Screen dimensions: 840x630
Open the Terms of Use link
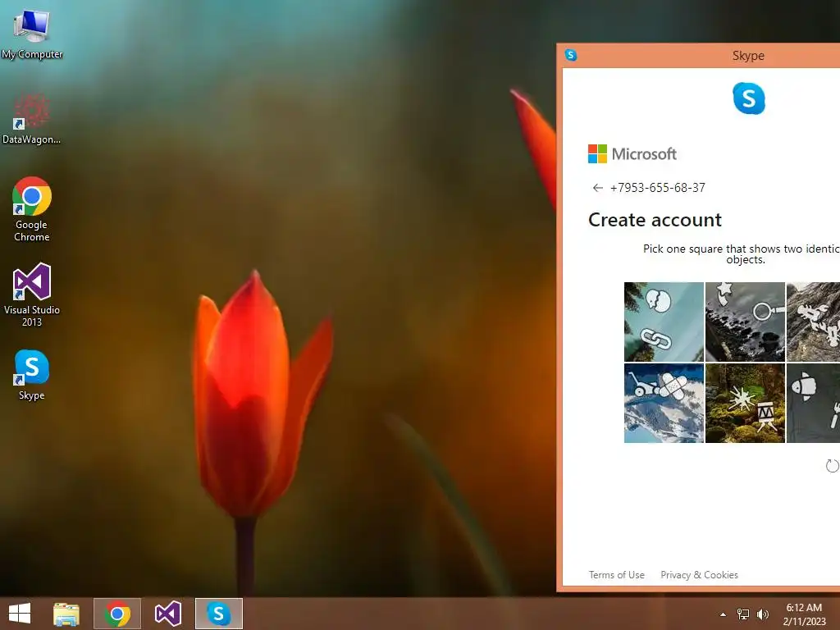coord(617,575)
